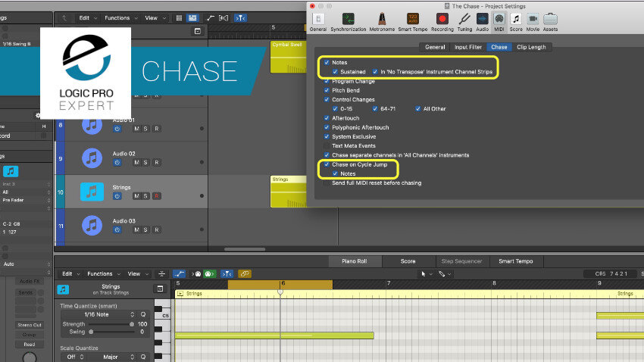The image size is (644, 362).
Task: Toggle Sustained checkbox
Action: point(335,72)
